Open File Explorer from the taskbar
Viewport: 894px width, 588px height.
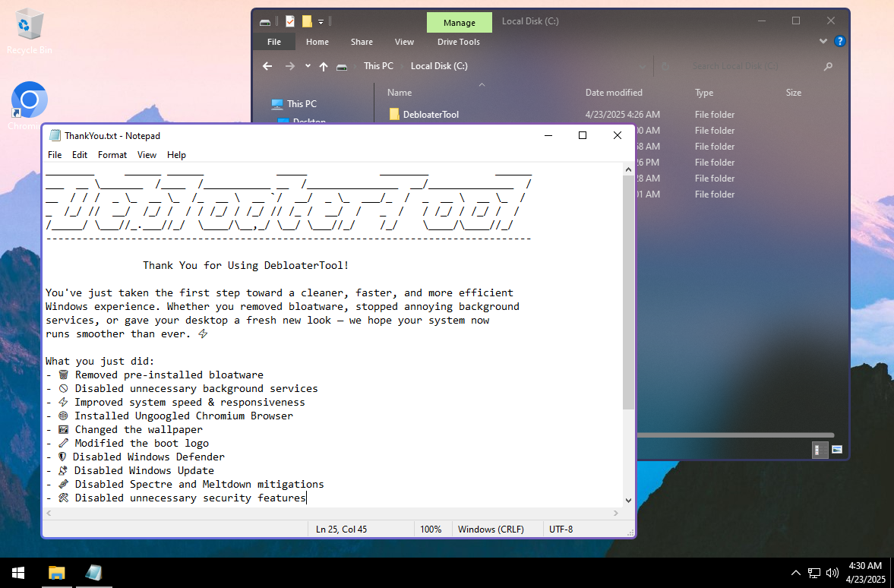[56, 573]
